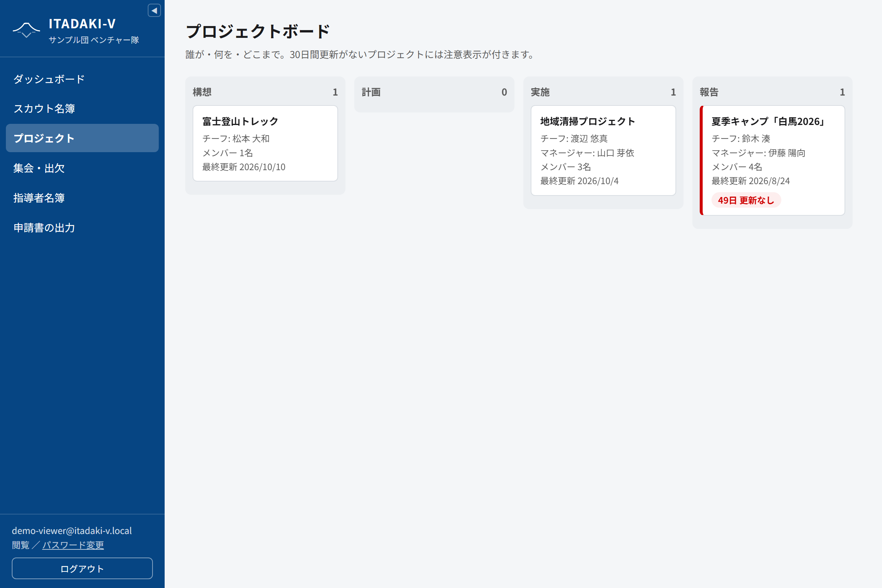Image resolution: width=882 pixels, height=588 pixels.
Task: Select プロジェクト in the sidebar
Action: pos(82,138)
